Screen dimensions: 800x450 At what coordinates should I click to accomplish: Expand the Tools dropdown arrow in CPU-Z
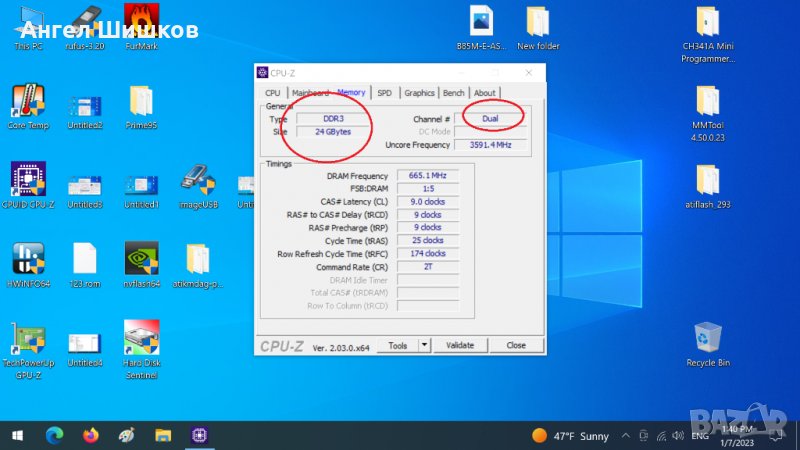(x=424, y=345)
